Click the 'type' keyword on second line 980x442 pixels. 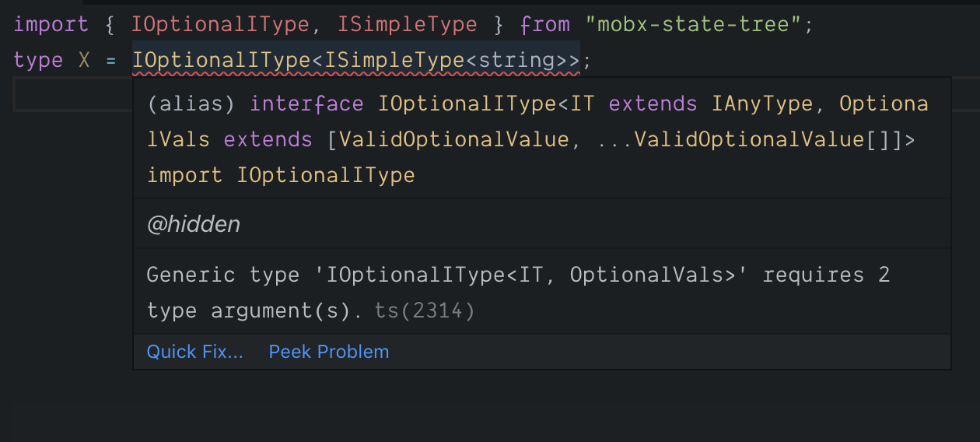tap(38, 60)
